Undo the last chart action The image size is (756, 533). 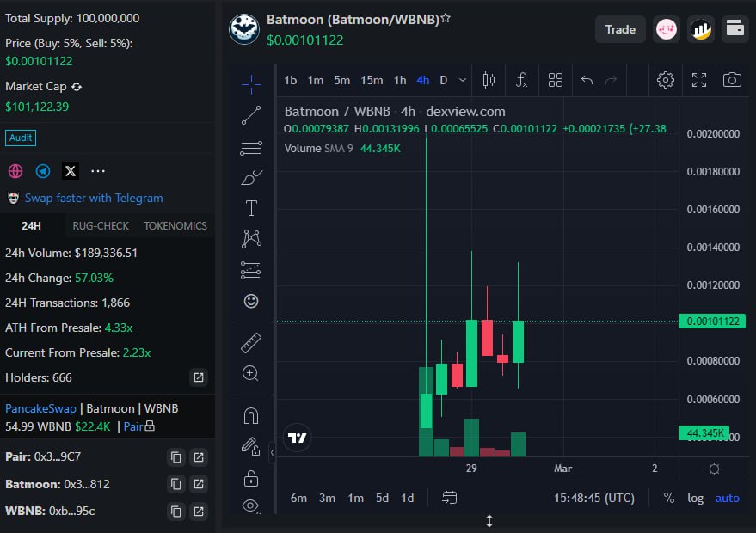tap(587, 80)
